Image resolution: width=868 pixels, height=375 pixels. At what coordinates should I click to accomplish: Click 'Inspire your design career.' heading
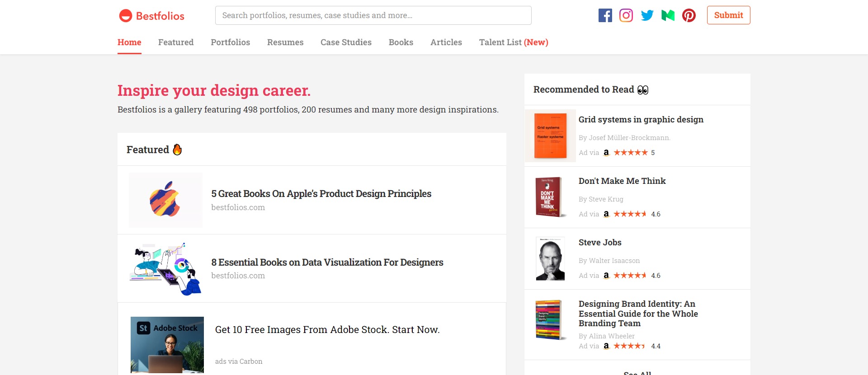point(214,91)
